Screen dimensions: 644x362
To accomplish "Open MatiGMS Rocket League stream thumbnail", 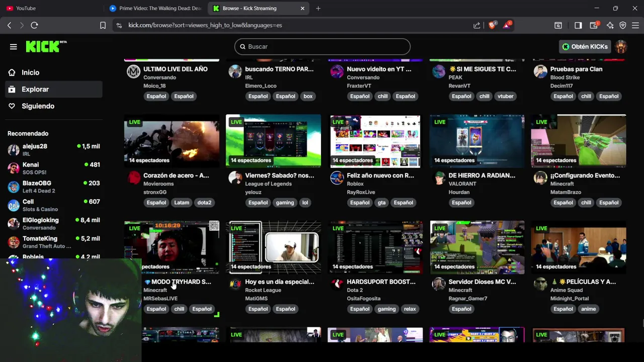I will point(273,247).
